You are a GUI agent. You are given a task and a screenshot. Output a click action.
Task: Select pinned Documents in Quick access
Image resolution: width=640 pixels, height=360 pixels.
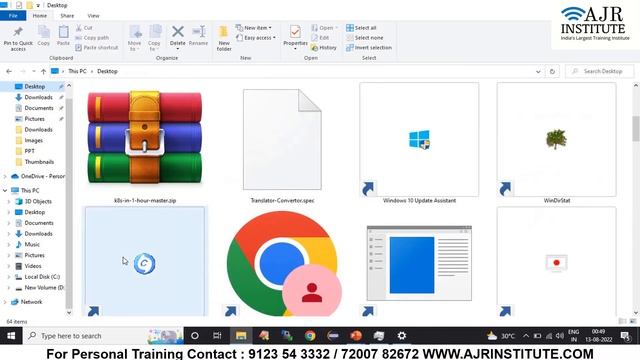(x=39, y=108)
